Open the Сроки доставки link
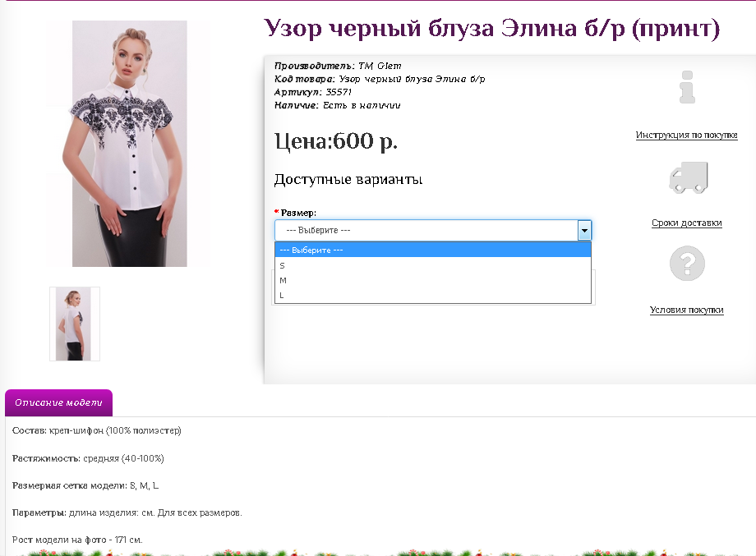Image resolution: width=756 pixels, height=556 pixels. [687, 223]
